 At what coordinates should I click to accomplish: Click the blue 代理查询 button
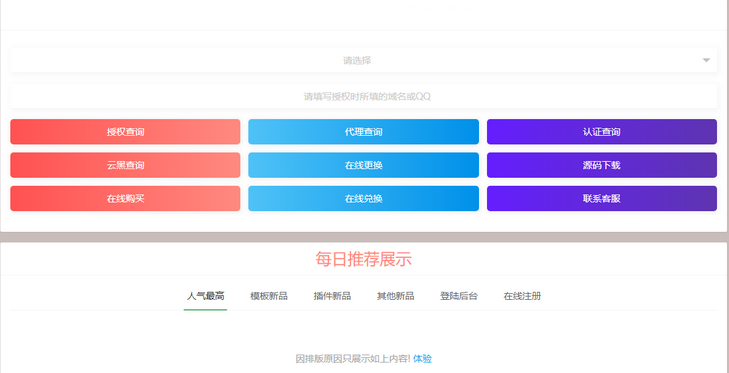coord(364,132)
